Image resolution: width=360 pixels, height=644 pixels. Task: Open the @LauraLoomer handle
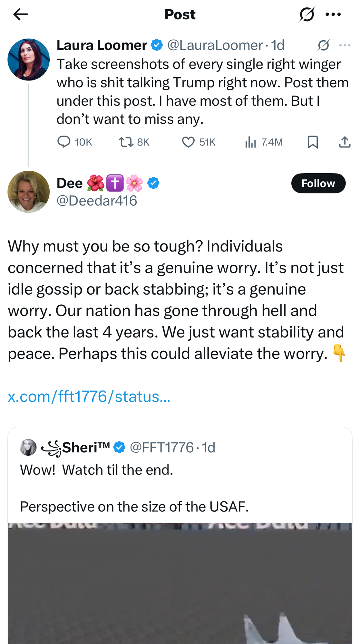point(215,45)
